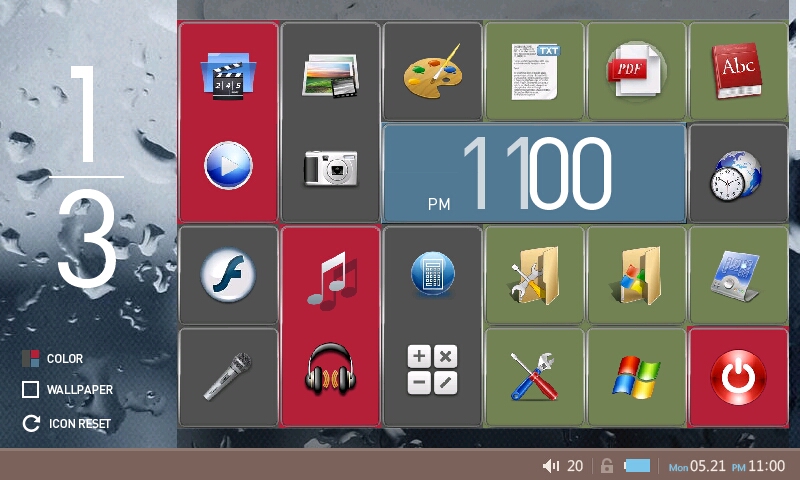Click the 11:00 PM clock widget
This screenshot has width=800, height=480.
pos(534,173)
